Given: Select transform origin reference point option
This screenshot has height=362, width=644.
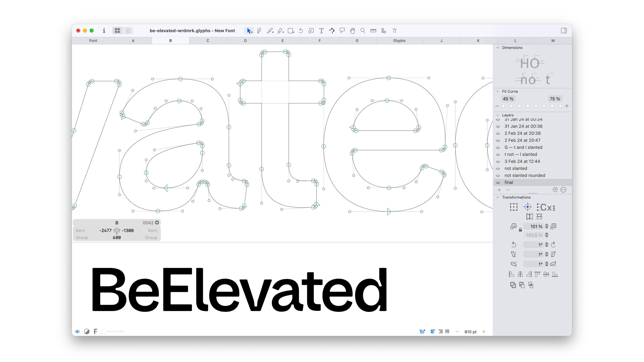Looking at the screenshot, I should coord(527,207).
